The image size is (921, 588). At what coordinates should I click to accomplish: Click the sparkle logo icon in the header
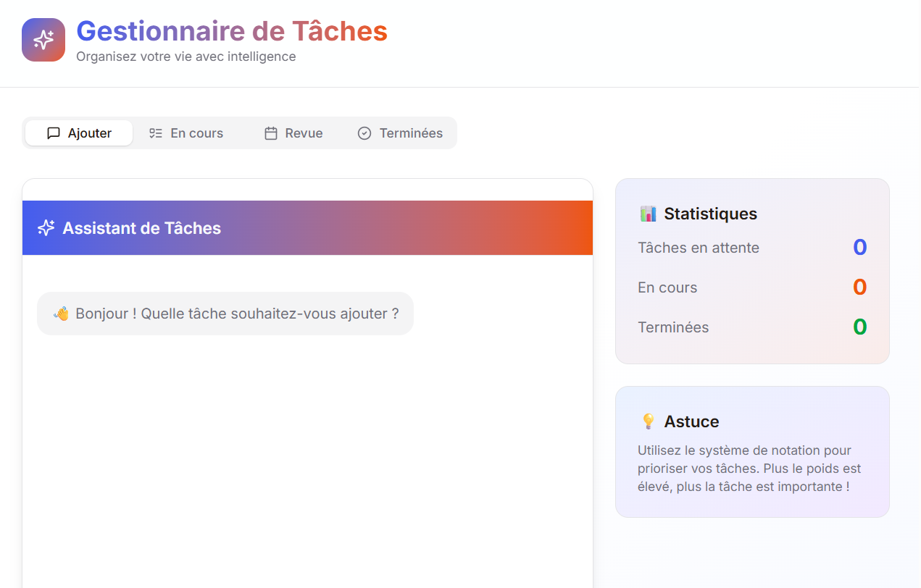click(43, 40)
